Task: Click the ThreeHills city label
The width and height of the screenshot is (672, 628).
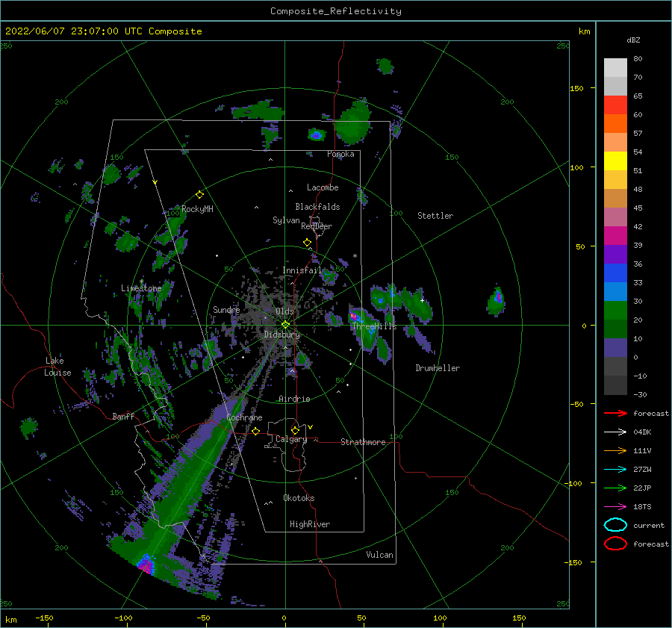Action: coord(374,326)
